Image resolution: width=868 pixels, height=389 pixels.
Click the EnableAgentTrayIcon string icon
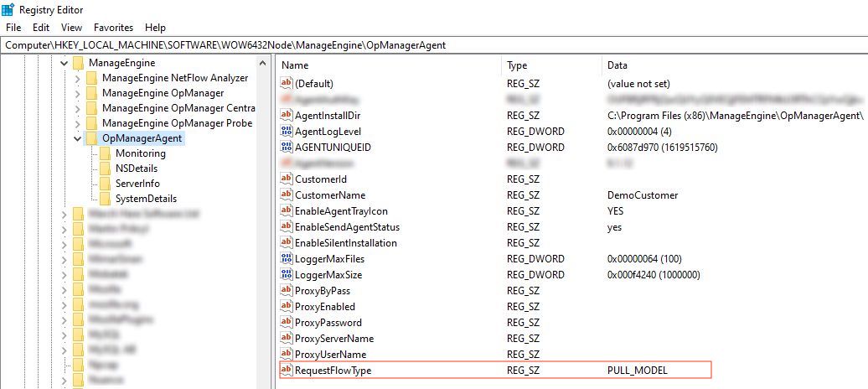click(x=287, y=211)
